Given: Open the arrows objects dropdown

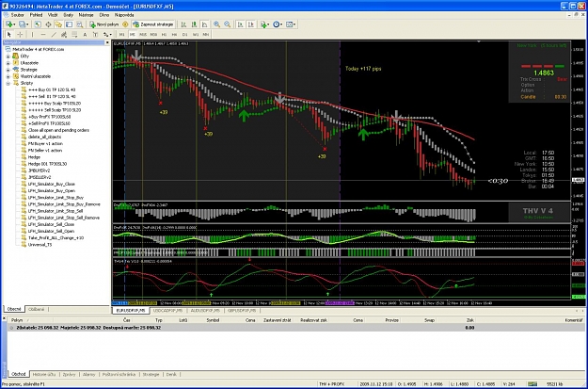Looking at the screenshot, I should (107, 35).
